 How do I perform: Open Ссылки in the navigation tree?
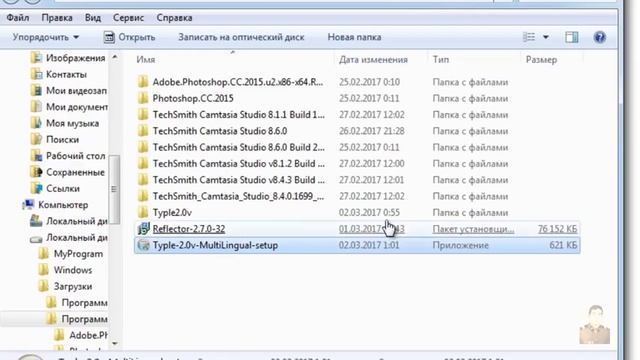(62, 189)
